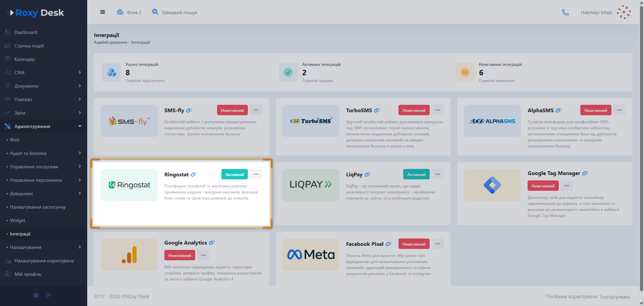Toggle the hamburger sidebar menu icon
This screenshot has height=306, width=644.
point(103,12)
